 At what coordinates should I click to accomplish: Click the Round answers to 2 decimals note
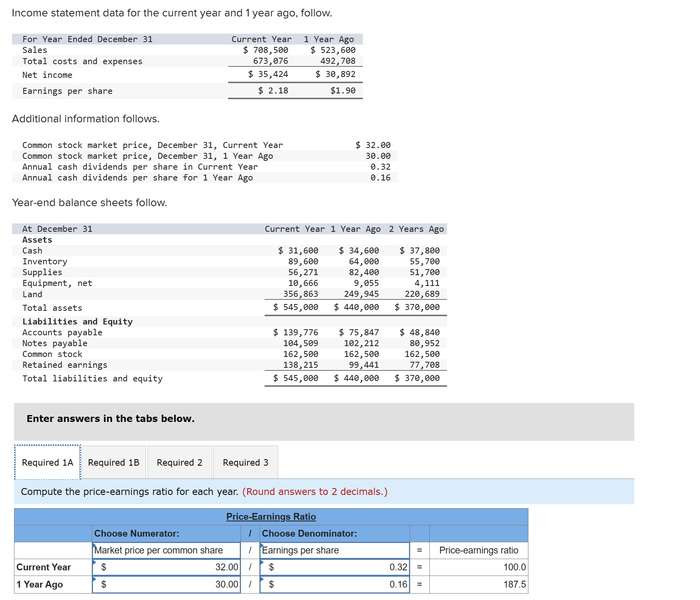click(x=315, y=492)
